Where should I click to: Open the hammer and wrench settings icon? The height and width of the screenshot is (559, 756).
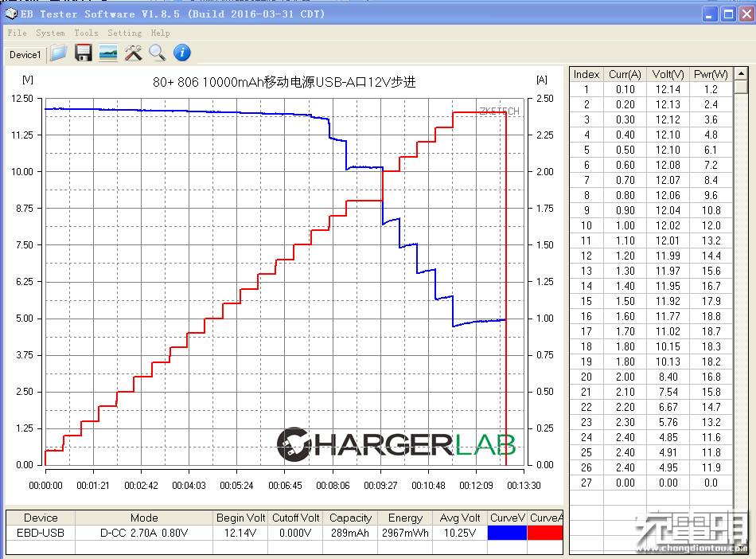[x=133, y=53]
